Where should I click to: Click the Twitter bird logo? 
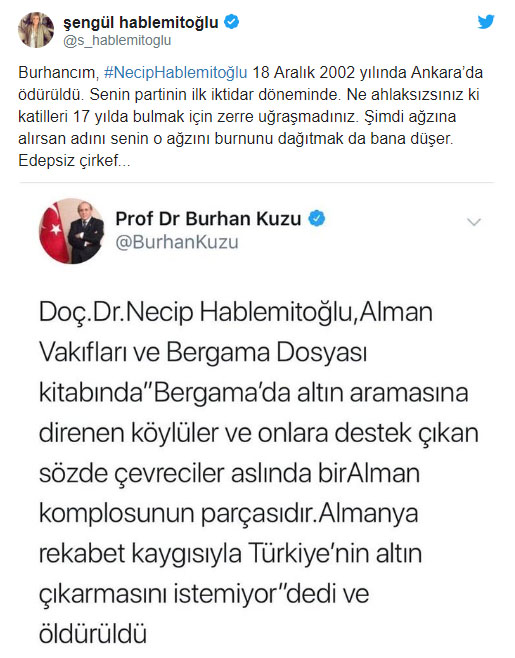(486, 21)
